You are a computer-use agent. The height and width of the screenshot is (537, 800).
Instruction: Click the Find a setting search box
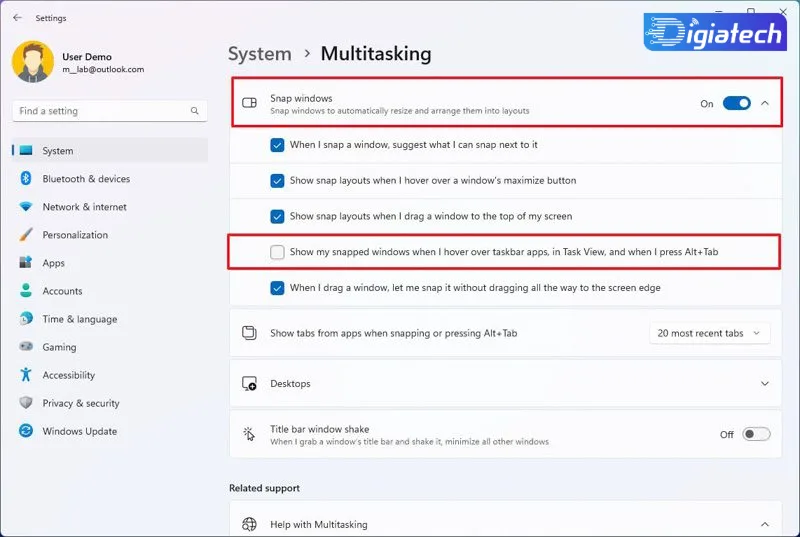[x=110, y=111]
